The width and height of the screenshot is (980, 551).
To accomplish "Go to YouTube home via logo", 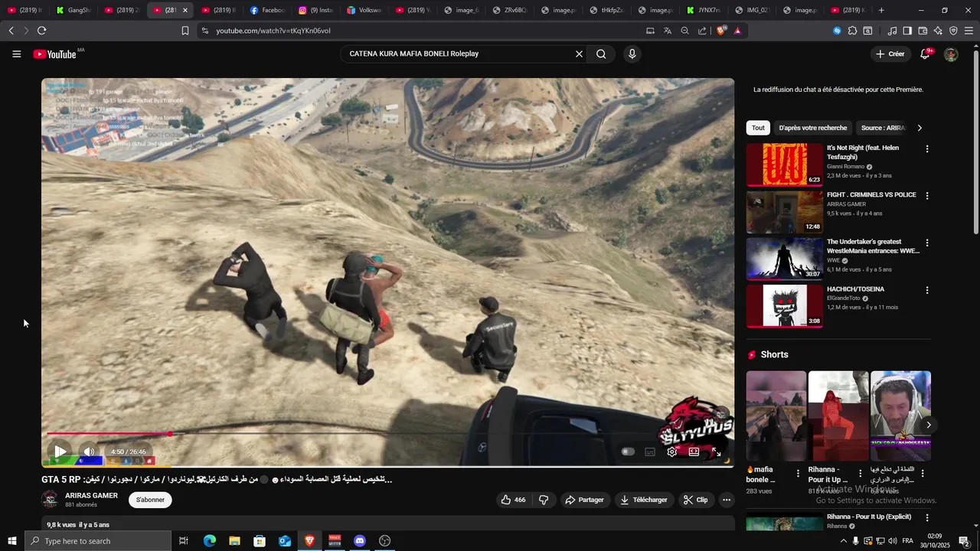I will (54, 54).
